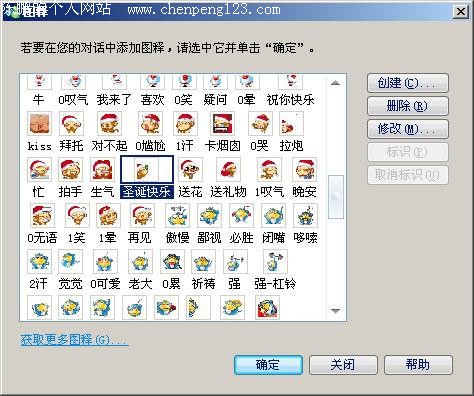Viewport: 474px width, 396px height.
Task: Select the 祈祷 emoticon
Action: coord(203,261)
